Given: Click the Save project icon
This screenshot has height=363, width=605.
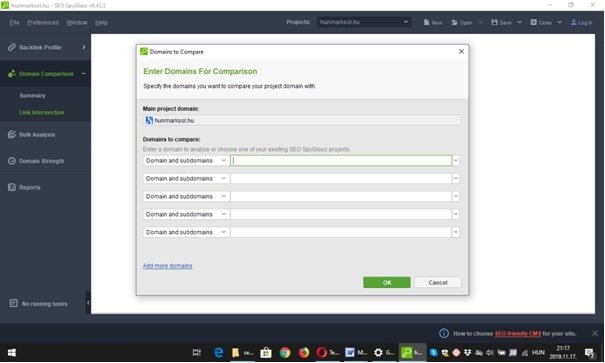Looking at the screenshot, I should point(494,22).
